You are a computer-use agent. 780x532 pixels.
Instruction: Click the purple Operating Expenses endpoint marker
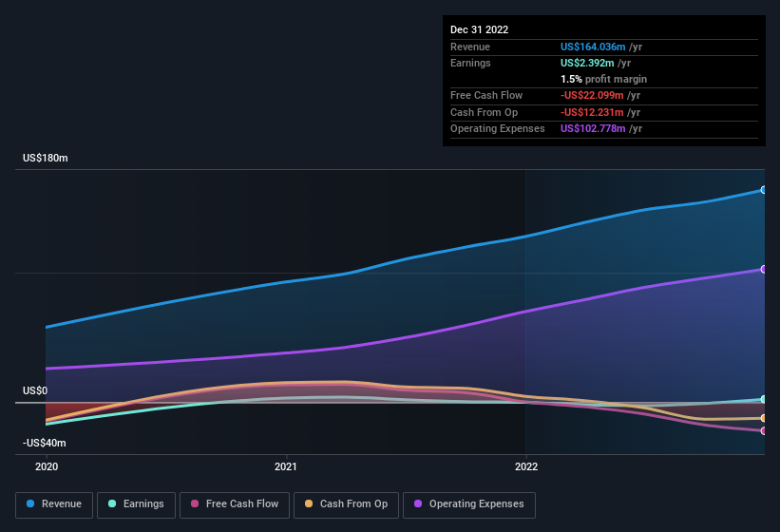click(x=764, y=269)
